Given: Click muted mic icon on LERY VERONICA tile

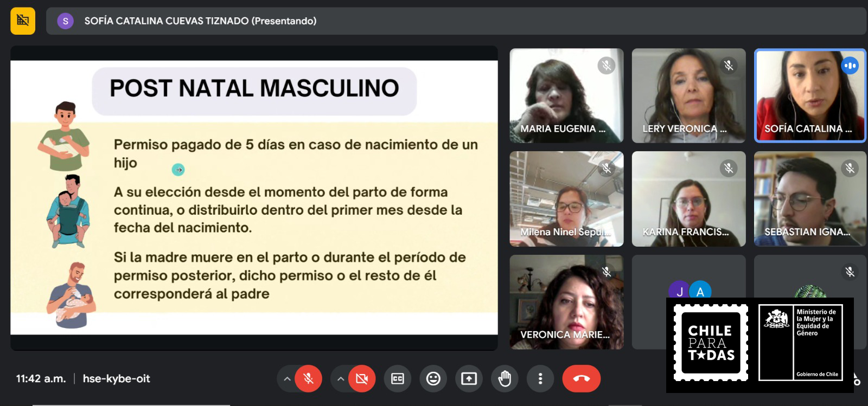Looking at the screenshot, I should pos(729,66).
